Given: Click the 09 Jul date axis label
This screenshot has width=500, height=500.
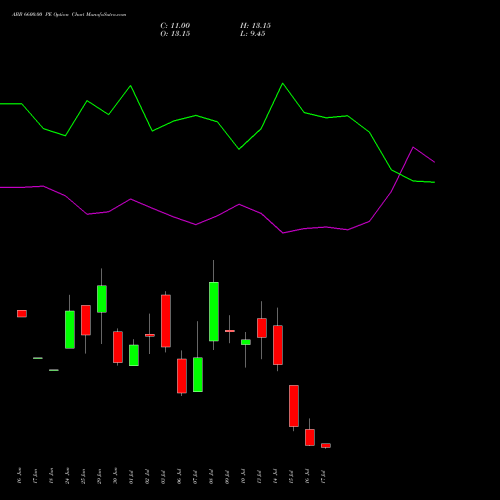Looking at the screenshot, I should pyautogui.click(x=228, y=476).
